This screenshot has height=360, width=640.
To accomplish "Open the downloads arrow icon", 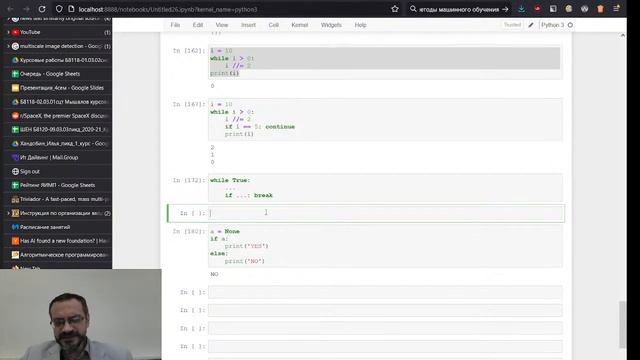I will 522,9.
